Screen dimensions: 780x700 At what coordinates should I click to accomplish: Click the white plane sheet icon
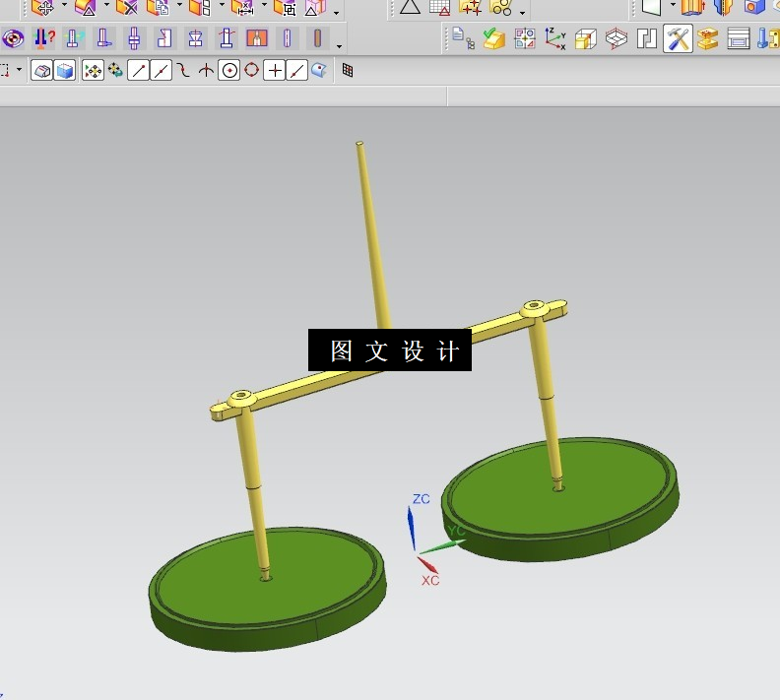(x=652, y=7)
